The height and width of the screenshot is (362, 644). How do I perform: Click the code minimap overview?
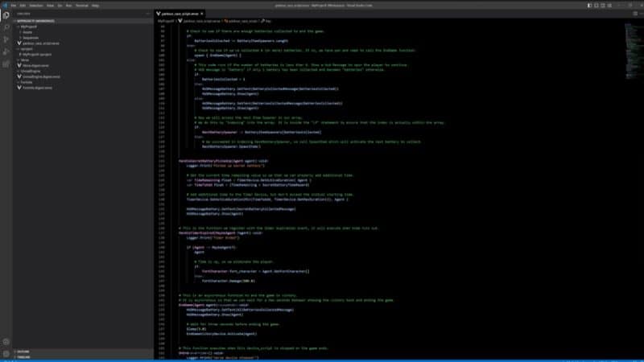(633, 51)
